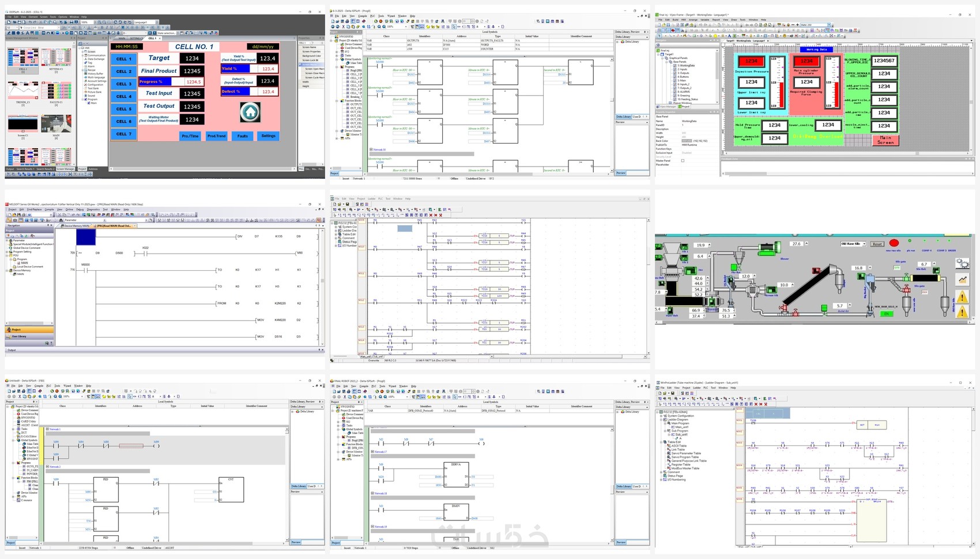Select the Text tool 'A' in Vijeo-Frame

(x=729, y=36)
